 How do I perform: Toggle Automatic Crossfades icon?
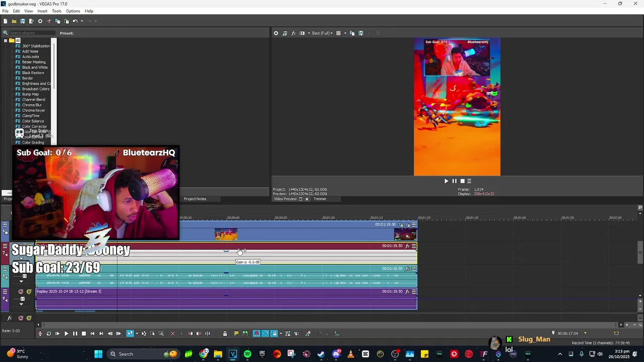tap(265, 333)
